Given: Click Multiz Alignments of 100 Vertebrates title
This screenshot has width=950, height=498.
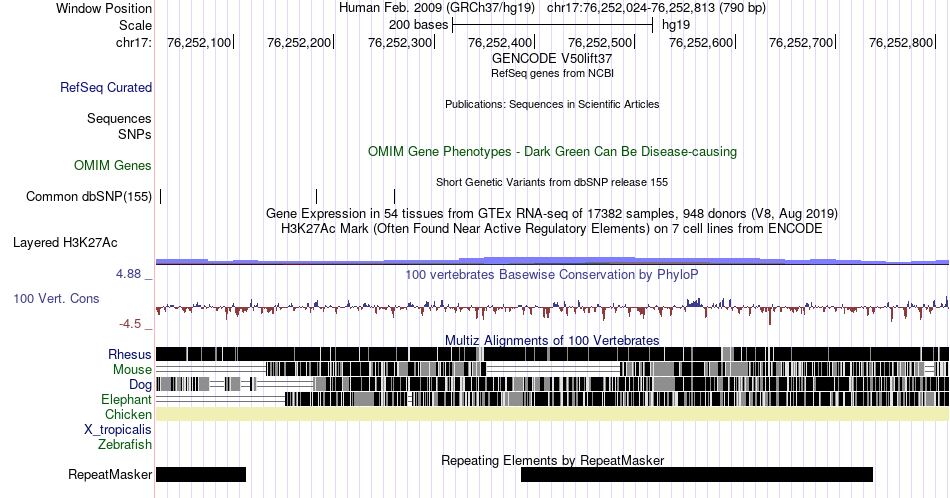Looking at the screenshot, I should 552,340.
